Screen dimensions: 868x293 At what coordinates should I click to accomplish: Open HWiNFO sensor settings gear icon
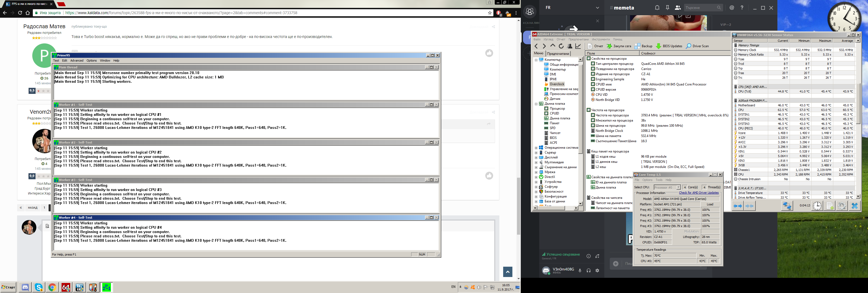[841, 206]
